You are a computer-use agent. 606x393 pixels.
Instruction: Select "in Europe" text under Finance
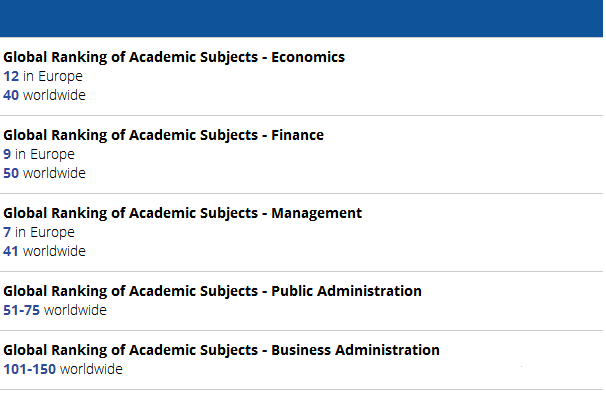tap(45, 154)
